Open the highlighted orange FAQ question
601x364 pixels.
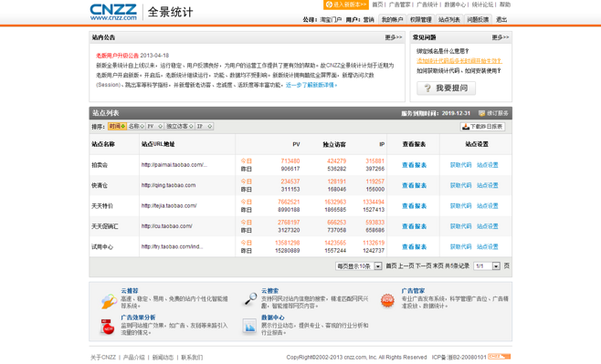[459, 61]
